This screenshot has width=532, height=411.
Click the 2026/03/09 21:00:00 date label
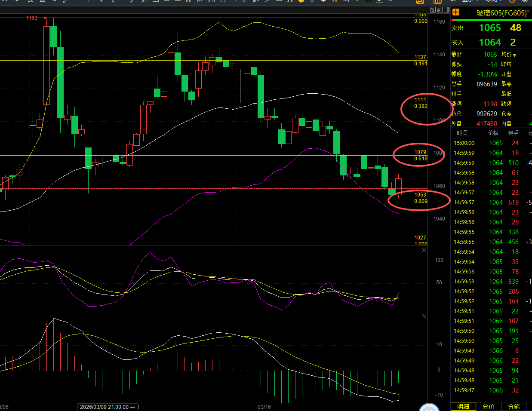(x=104, y=407)
